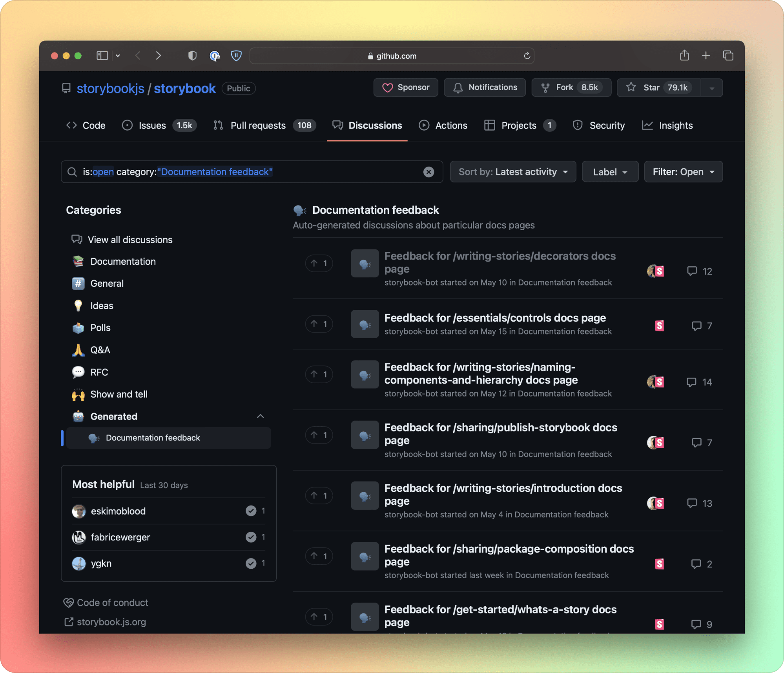Open the 12 comments on decorators docs feedback
This screenshot has height=673, width=784.
pyautogui.click(x=700, y=271)
